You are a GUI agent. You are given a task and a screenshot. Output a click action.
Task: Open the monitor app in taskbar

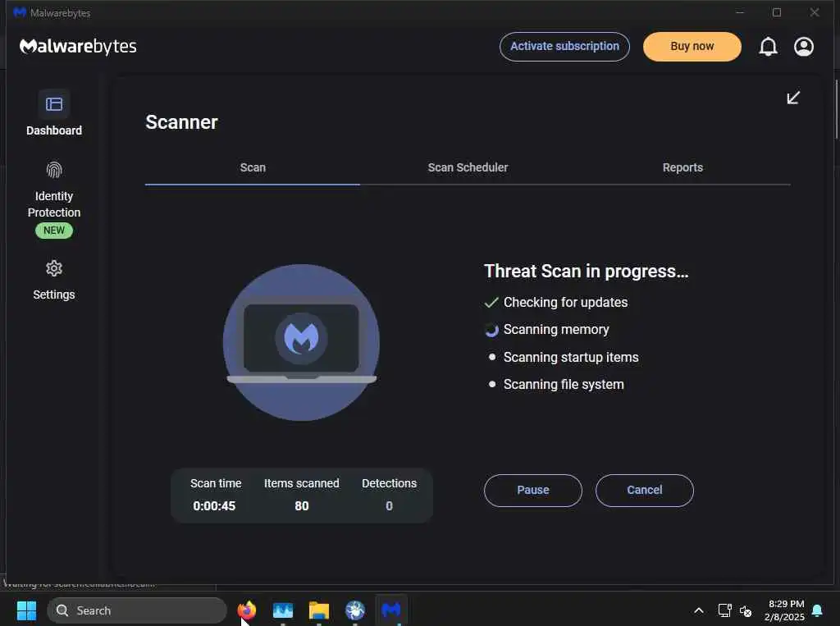283,610
